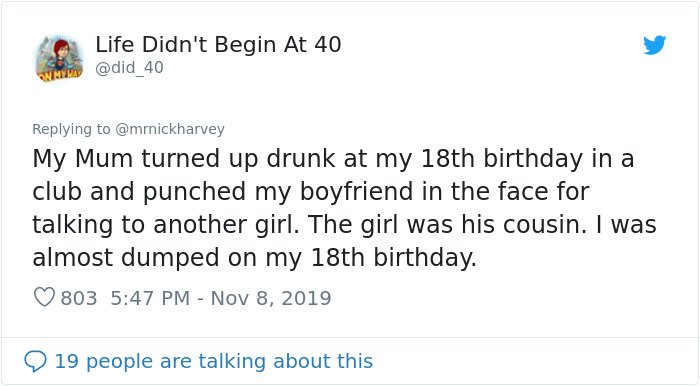The image size is (700, 386).
Task: Click the number 19 in the conversation count
Action: (67, 361)
